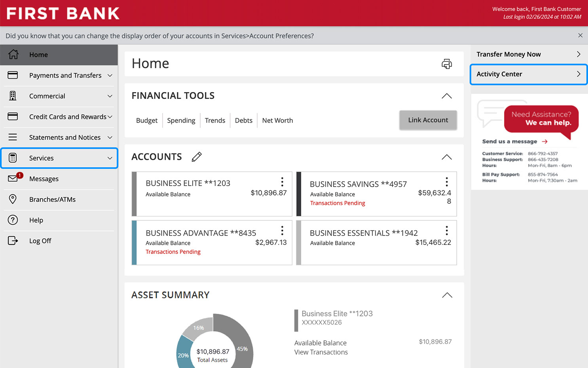The height and width of the screenshot is (368, 588).
Task: Expand the Commercial menu chevron
Action: (110, 96)
